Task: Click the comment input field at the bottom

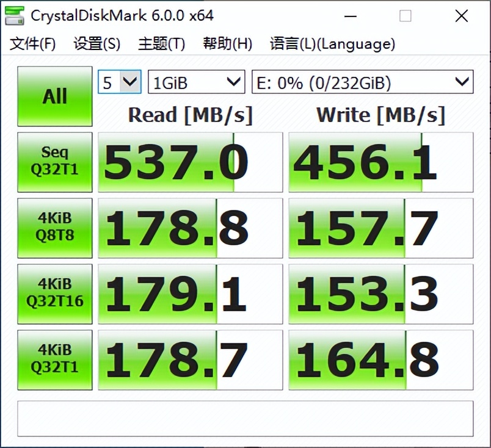Action: 244,419
